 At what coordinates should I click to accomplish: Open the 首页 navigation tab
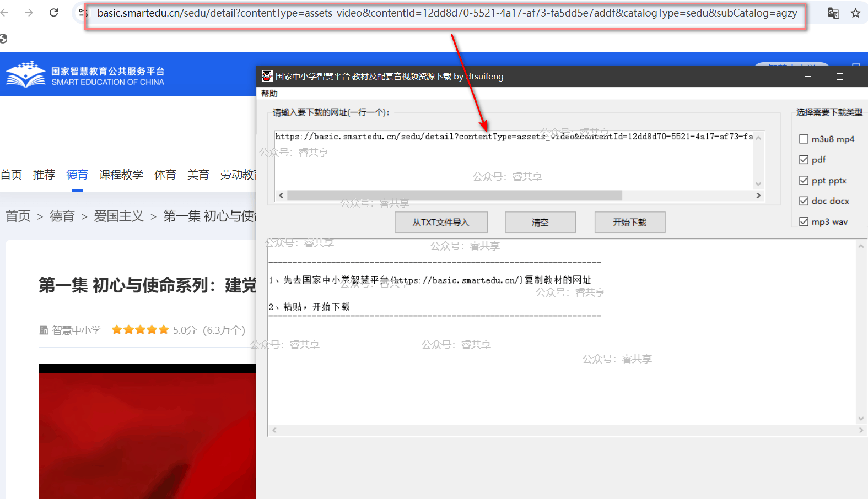coord(11,175)
